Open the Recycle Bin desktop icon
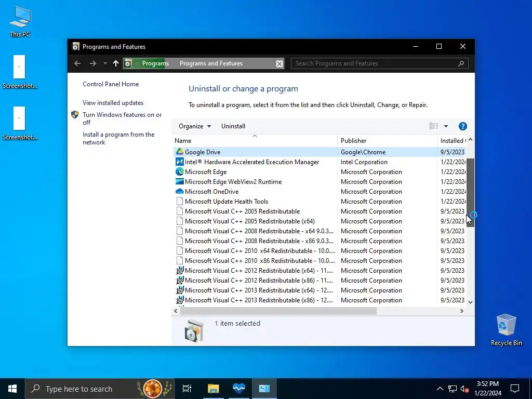 pos(506,330)
